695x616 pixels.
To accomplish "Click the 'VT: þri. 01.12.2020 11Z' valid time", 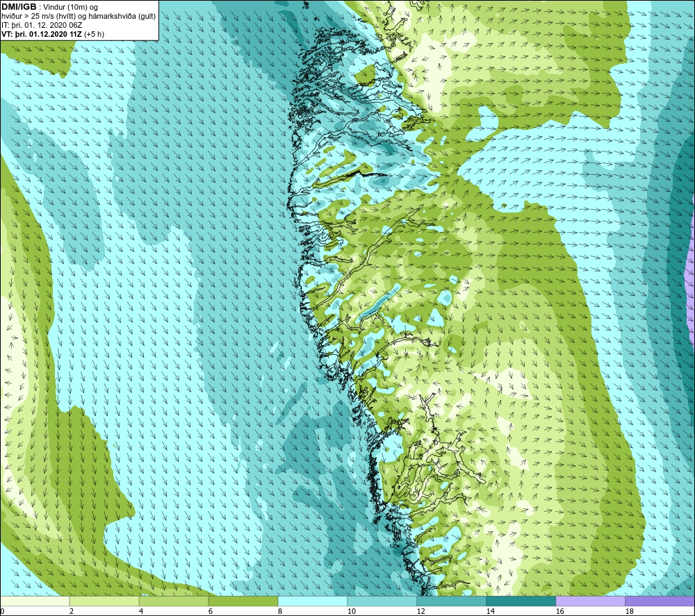I will 41,34.
